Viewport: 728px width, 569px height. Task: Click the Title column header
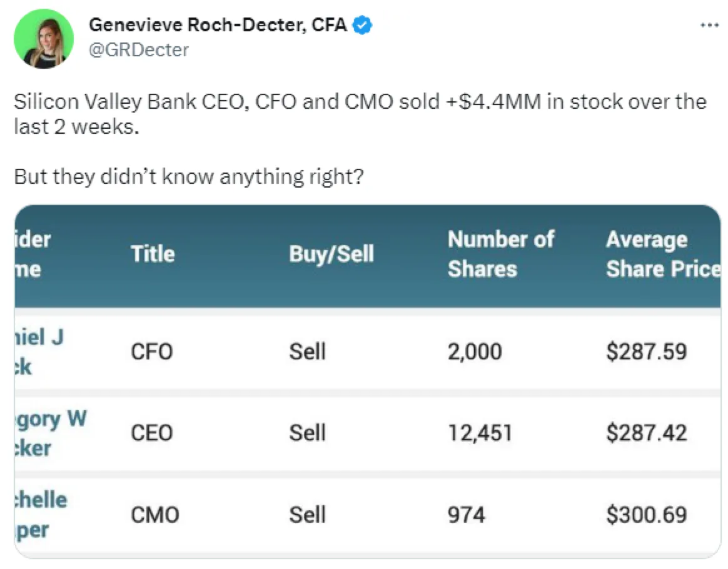tap(153, 254)
